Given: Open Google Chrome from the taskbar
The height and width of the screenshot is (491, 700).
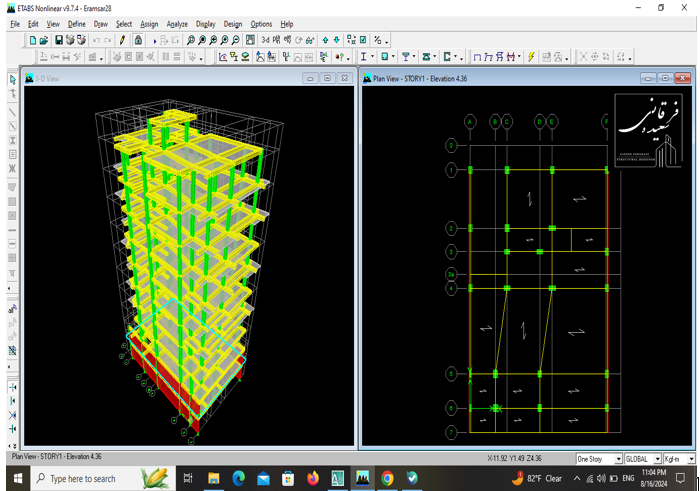Looking at the screenshot, I should pyautogui.click(x=387, y=479).
